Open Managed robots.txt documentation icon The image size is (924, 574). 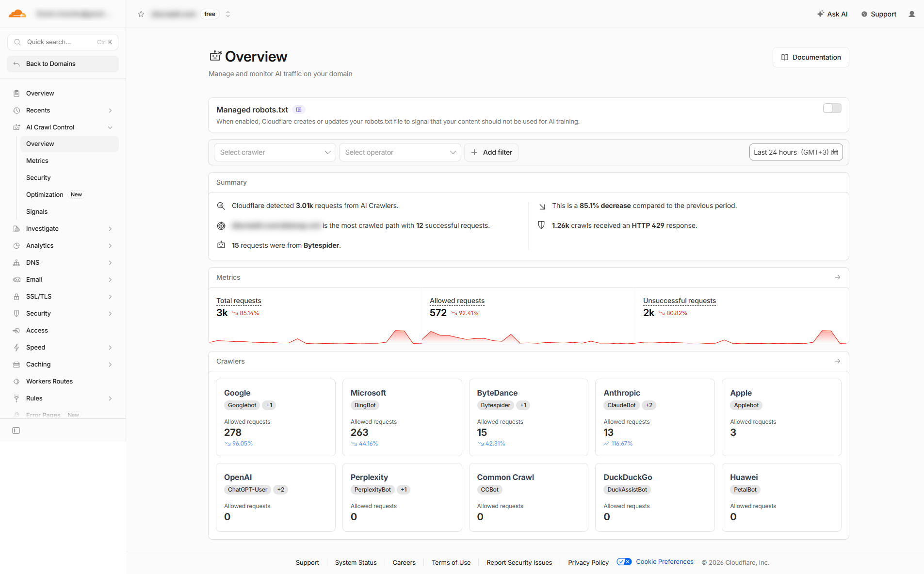[299, 110]
